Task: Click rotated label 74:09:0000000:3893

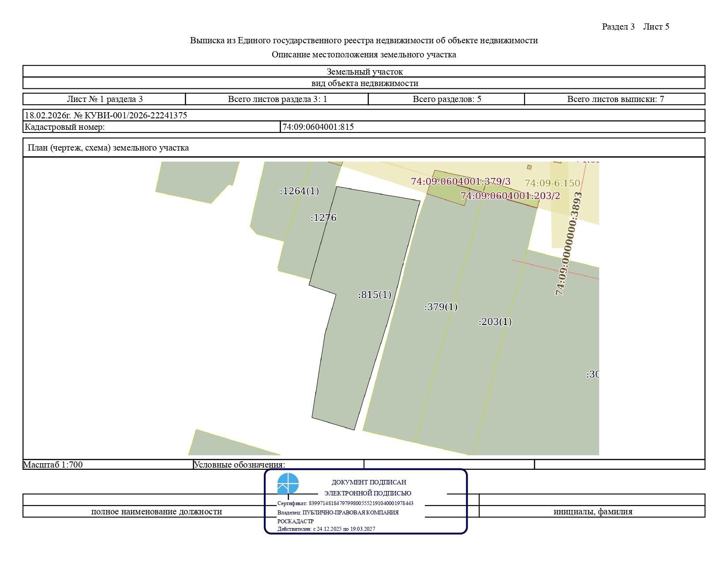Action: (x=569, y=243)
